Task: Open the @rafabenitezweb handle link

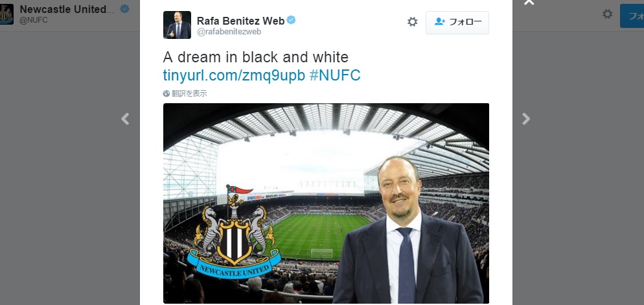Action: coord(229,32)
